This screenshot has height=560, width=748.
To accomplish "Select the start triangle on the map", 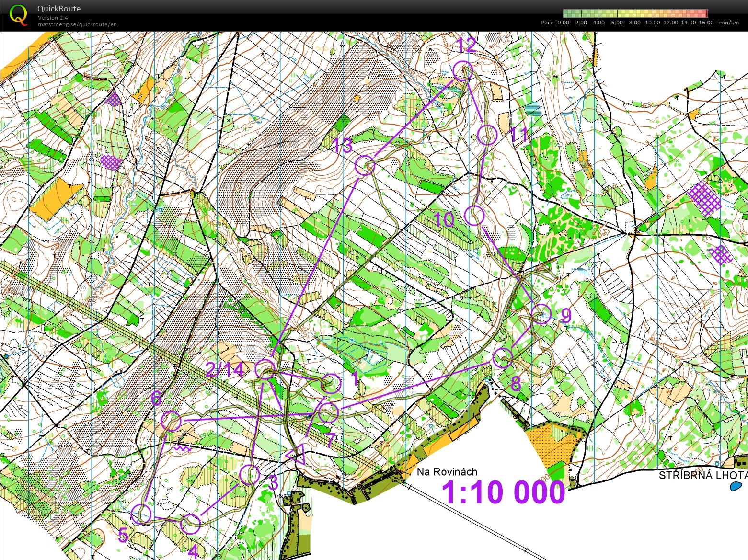I will (x=297, y=454).
